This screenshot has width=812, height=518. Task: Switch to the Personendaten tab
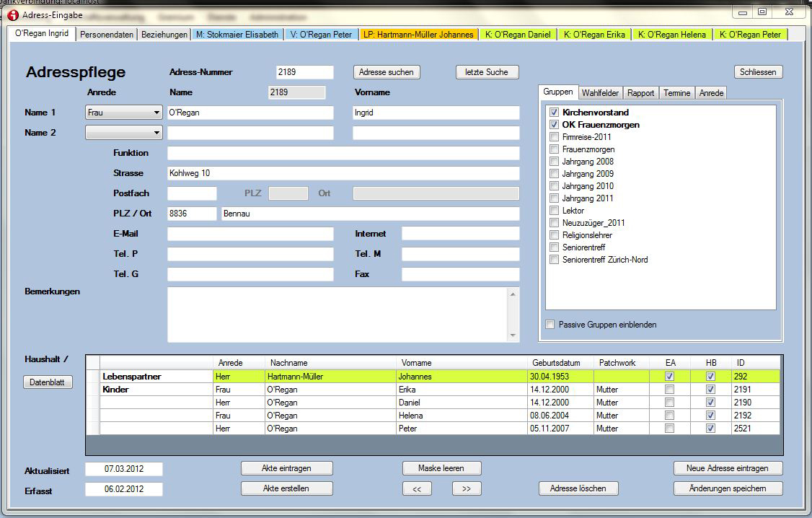pos(107,35)
